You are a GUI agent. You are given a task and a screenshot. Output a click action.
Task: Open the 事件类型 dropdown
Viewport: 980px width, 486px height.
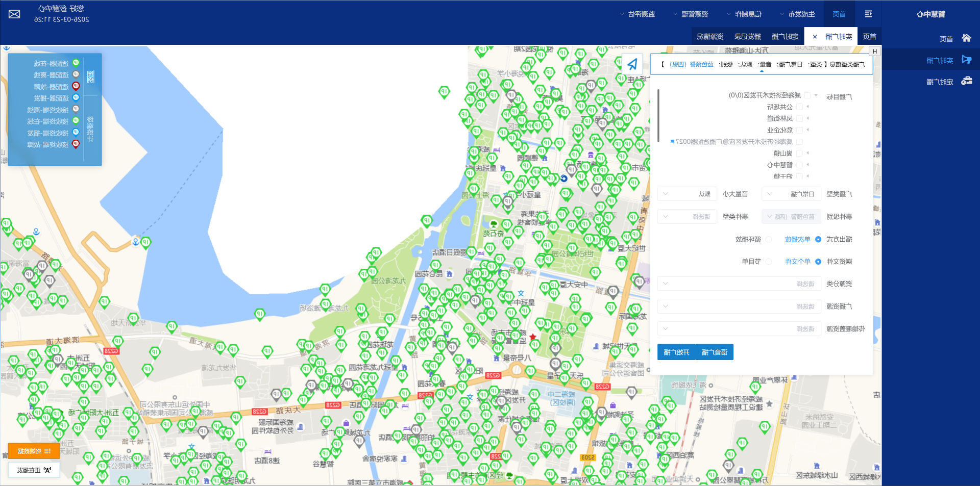pyautogui.click(x=688, y=217)
